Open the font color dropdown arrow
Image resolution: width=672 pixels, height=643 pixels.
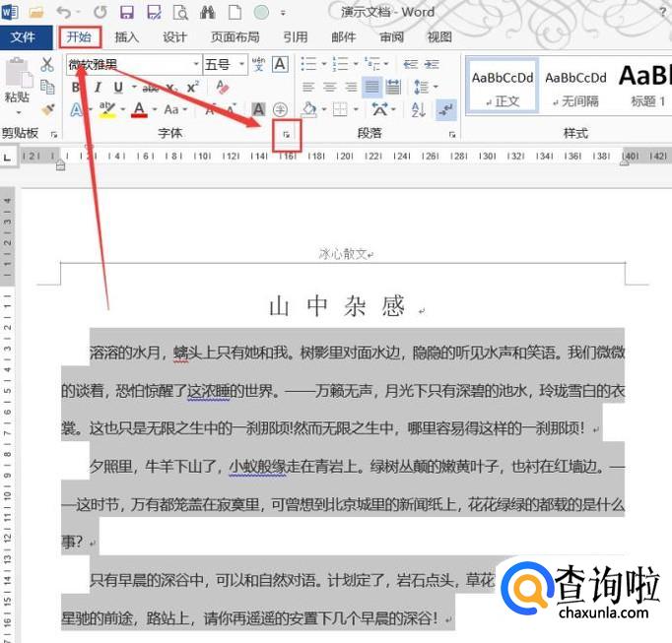click(x=155, y=110)
